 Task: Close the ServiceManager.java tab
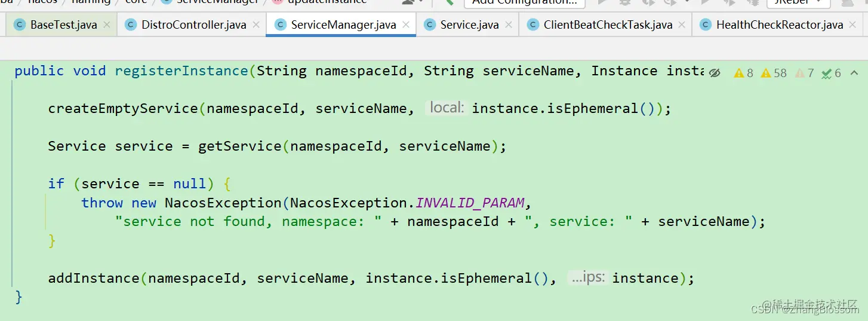406,25
